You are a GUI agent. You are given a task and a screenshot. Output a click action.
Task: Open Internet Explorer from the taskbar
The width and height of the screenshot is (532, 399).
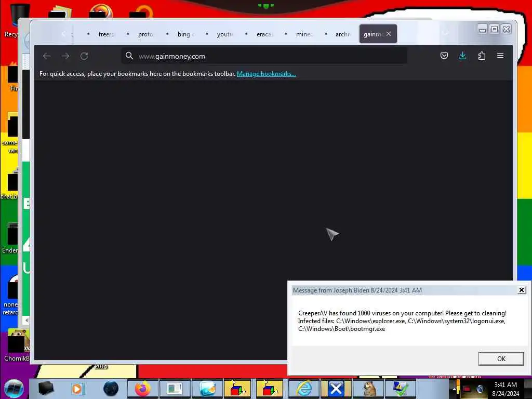(304, 389)
